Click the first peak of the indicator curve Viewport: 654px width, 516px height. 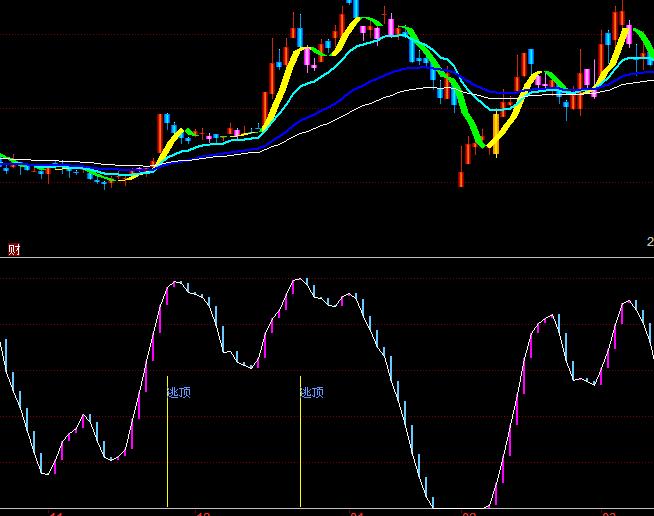(x=176, y=283)
